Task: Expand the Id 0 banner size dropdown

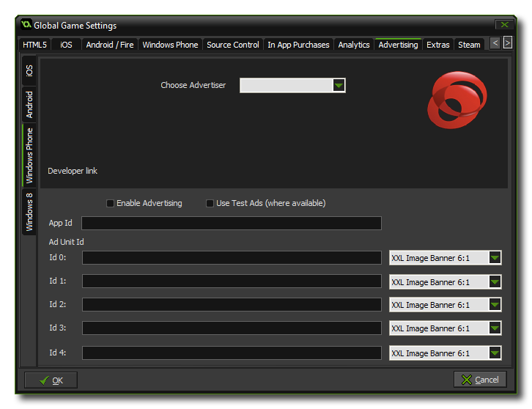Action: pos(495,258)
